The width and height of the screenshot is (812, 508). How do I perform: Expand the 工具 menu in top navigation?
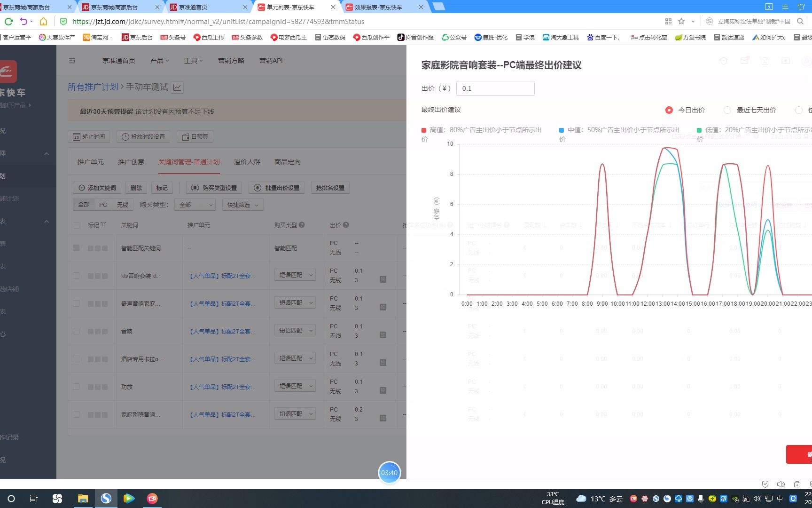193,61
